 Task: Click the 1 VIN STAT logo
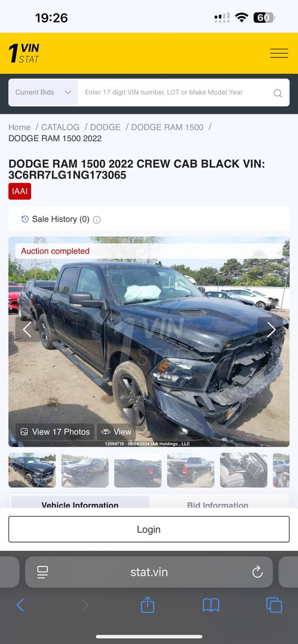coord(24,53)
